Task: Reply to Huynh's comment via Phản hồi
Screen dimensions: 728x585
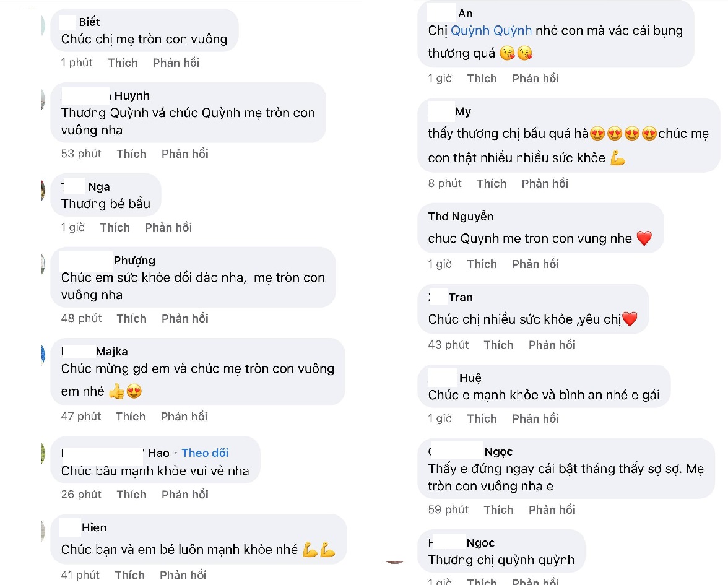Action: 184,154
